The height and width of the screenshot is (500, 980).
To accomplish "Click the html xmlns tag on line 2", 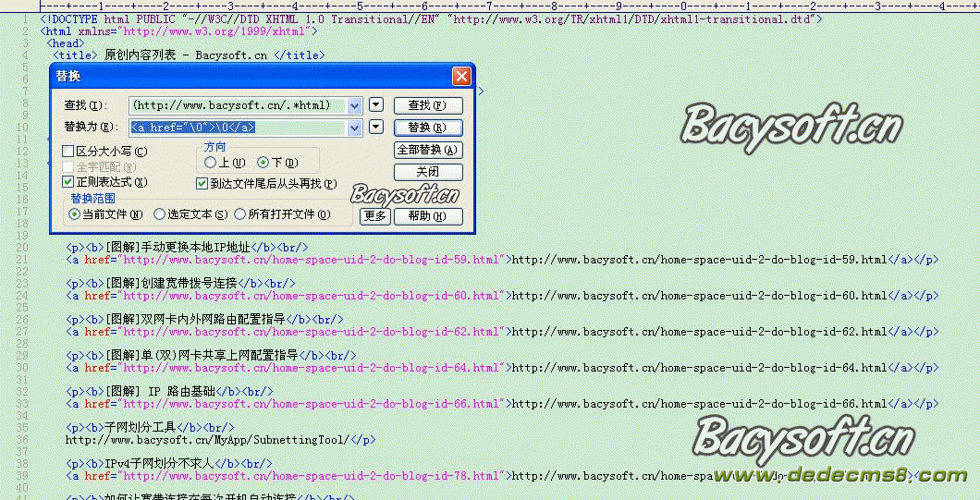I will click(178, 31).
